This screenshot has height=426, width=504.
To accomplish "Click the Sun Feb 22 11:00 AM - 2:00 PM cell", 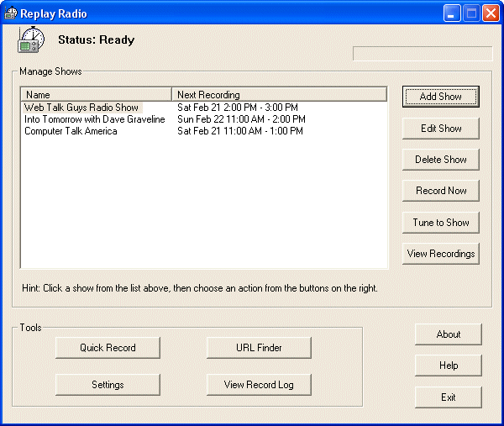I will 241,119.
